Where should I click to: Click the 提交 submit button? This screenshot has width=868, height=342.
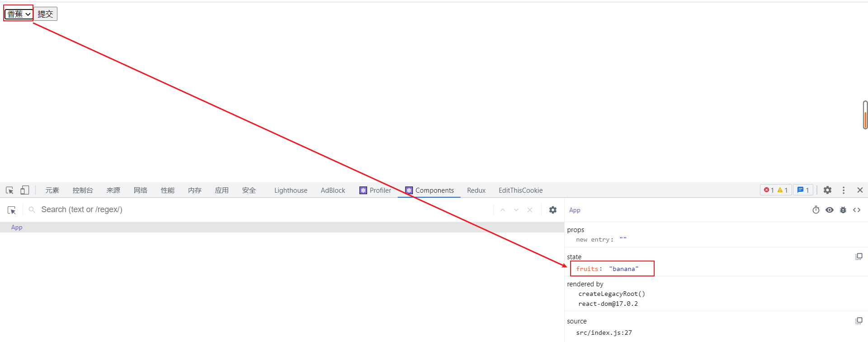coord(45,14)
